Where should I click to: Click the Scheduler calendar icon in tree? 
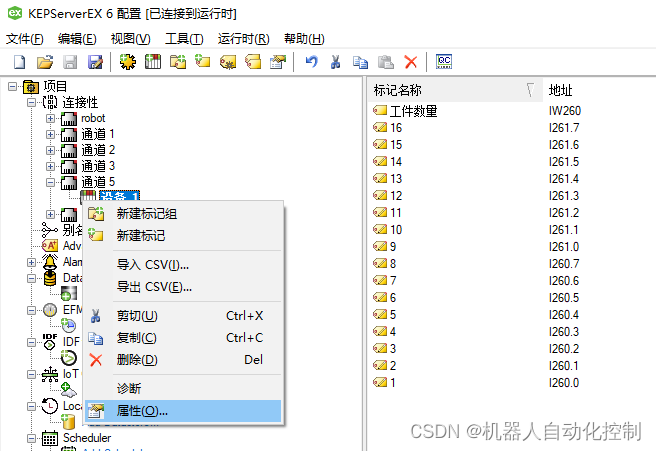[x=50, y=438]
